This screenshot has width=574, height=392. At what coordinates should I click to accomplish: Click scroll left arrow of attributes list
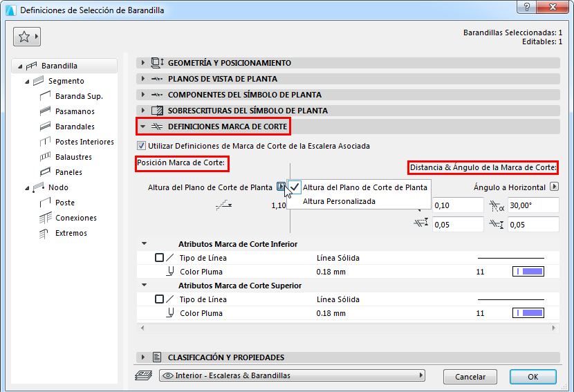coord(142,328)
